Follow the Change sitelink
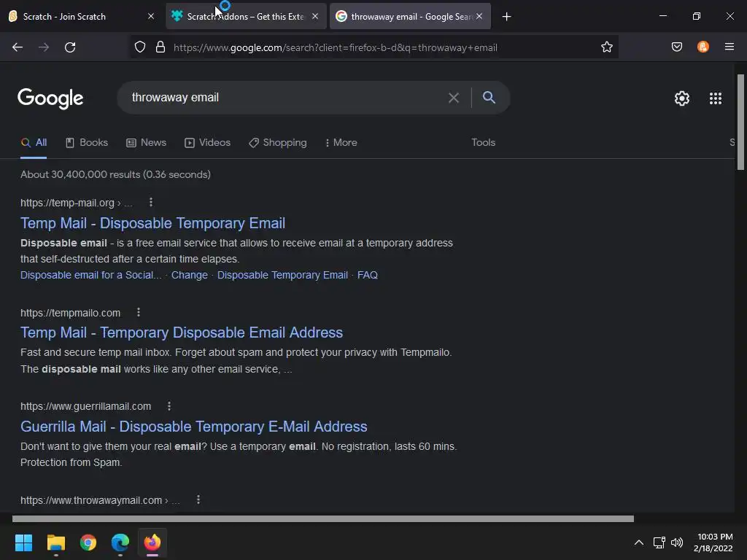Viewport: 747px width, 560px height. [190, 275]
